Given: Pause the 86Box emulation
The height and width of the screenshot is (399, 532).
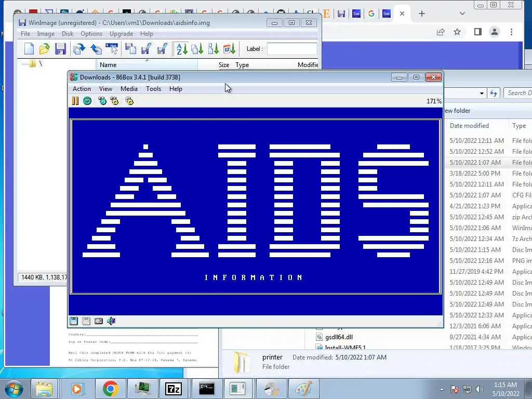Looking at the screenshot, I should coord(75,101).
